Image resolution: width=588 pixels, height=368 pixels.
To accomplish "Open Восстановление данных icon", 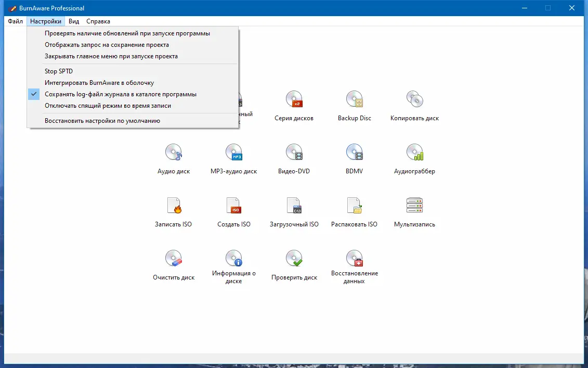I will pyautogui.click(x=355, y=258).
